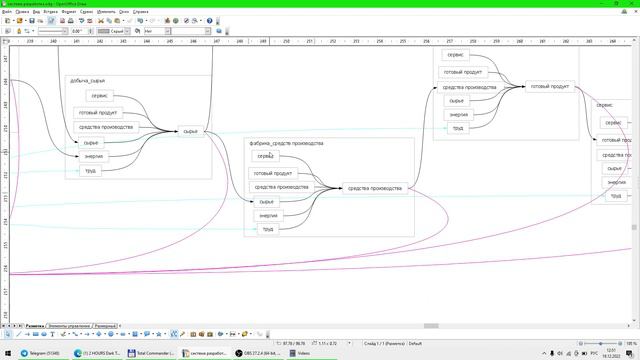The image size is (640, 360).
Task: Expand the arrow style dropdown
Action: (x=33, y=31)
